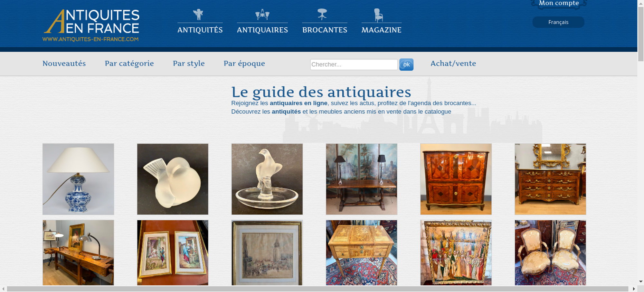This screenshot has width=644, height=292.
Task: Open the Par catégorie menu
Action: (129, 63)
